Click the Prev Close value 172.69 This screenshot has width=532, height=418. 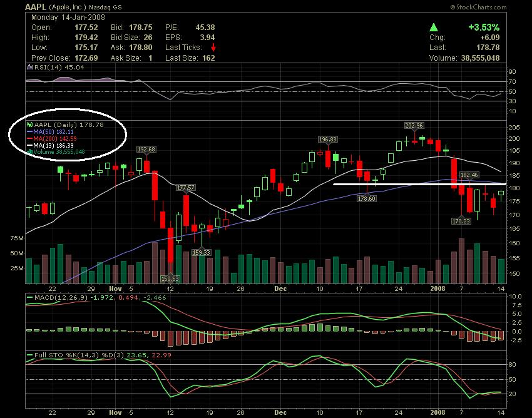coord(86,58)
